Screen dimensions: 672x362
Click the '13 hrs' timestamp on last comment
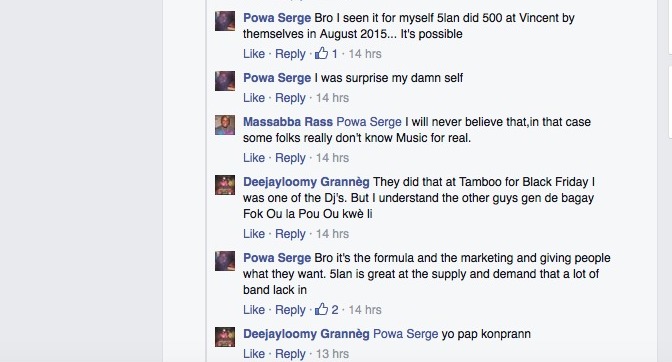point(332,353)
